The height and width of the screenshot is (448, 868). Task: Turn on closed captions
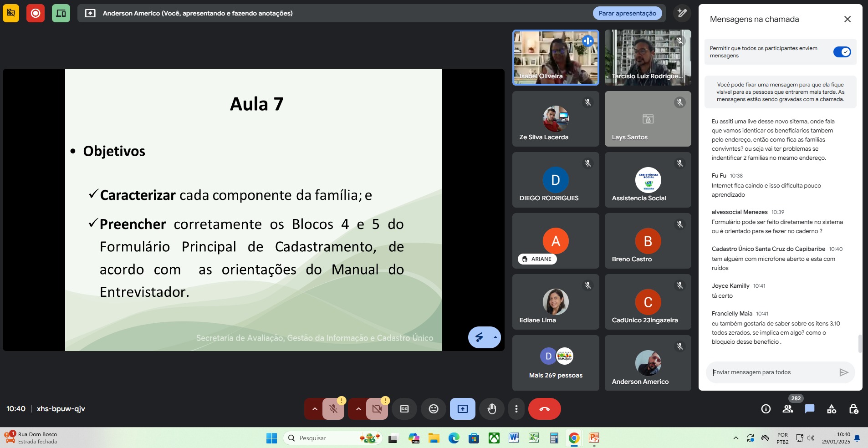(404, 409)
